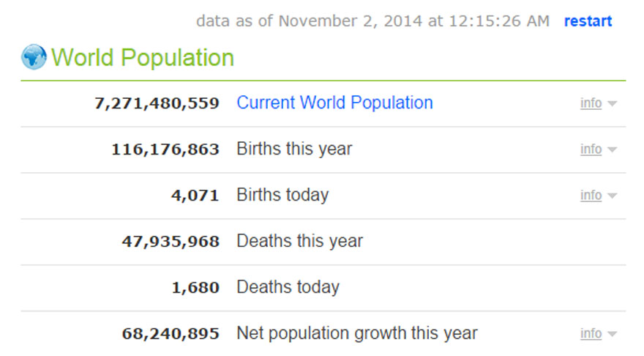Click the 7,271,480,559 population counter
This screenshot has width=644, height=356.
point(157,103)
